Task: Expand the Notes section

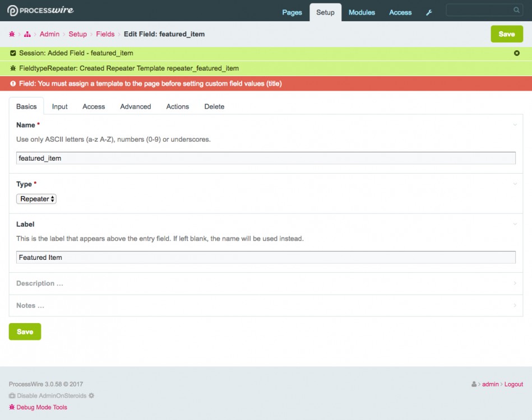Action: [x=30, y=306]
